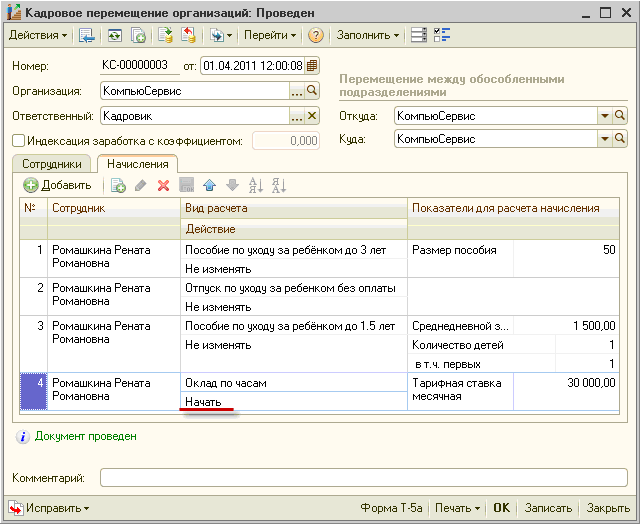Open the help question mark icon

point(316,36)
